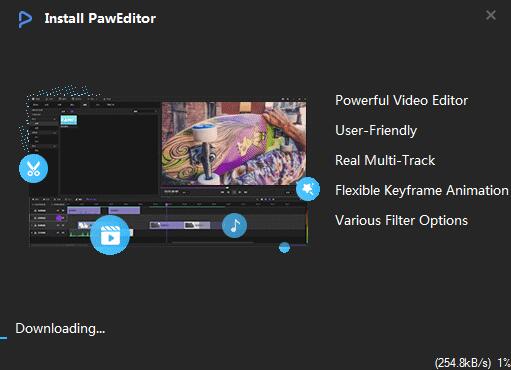Click the Real Multi-Track text
This screenshot has height=370, width=511.
385,160
